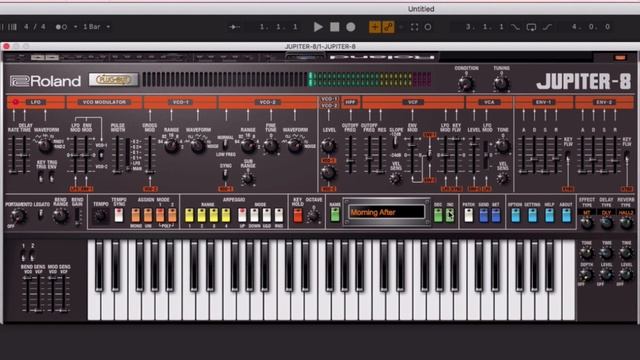Click the orange plus overdub icon
Viewport: 640px width, 360px height.
click(x=374, y=27)
